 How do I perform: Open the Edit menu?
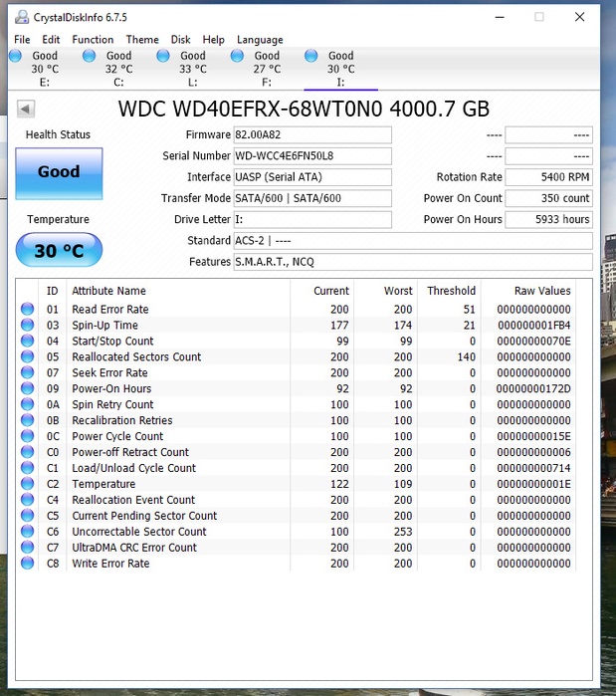tap(51, 40)
